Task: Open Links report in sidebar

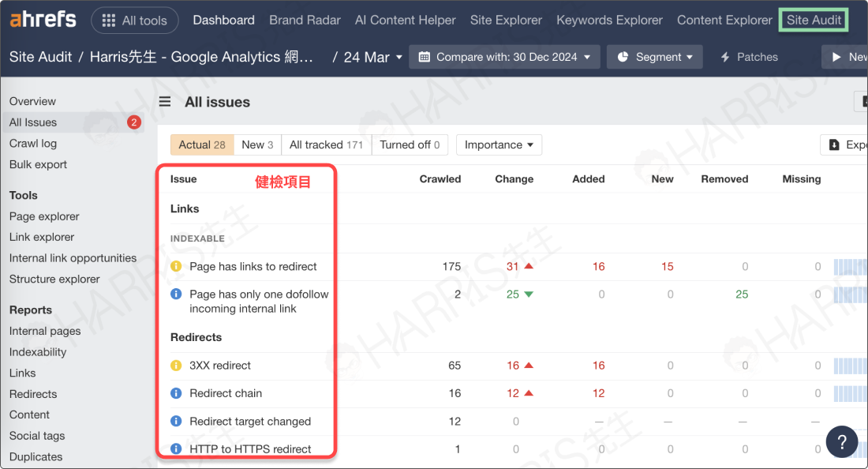Action: click(x=22, y=373)
